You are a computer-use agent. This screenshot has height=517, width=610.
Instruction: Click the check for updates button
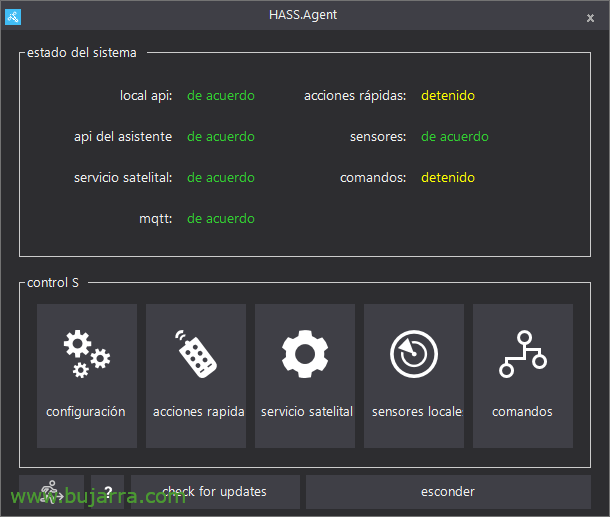[215, 492]
